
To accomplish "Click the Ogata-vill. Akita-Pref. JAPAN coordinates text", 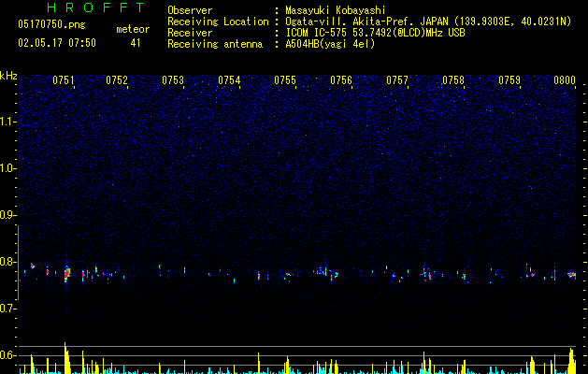I will click(428, 22).
